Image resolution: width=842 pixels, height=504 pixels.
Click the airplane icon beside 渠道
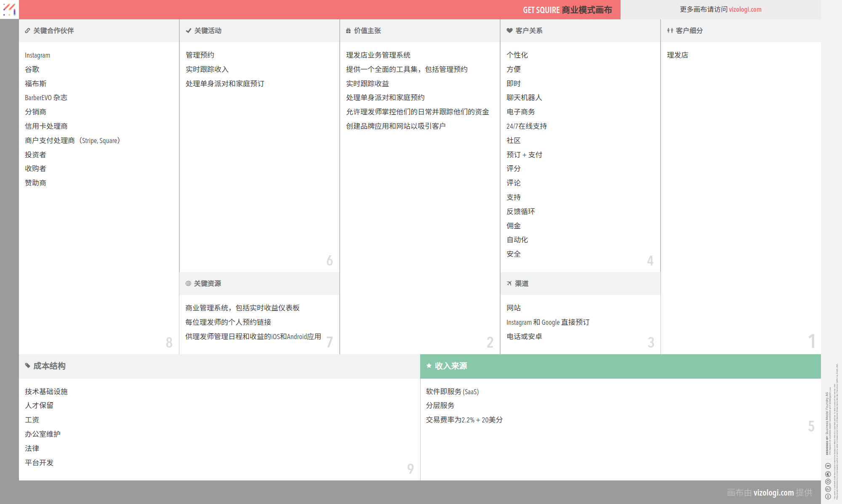pos(509,284)
